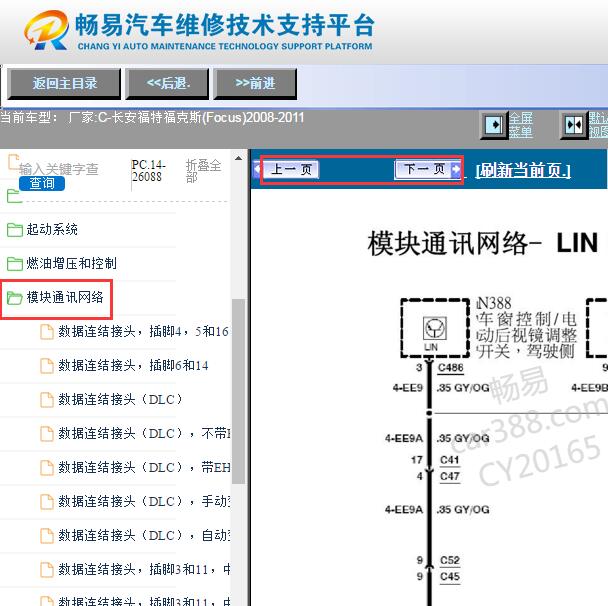Focus the 输入关键字查 search field

tap(59, 169)
